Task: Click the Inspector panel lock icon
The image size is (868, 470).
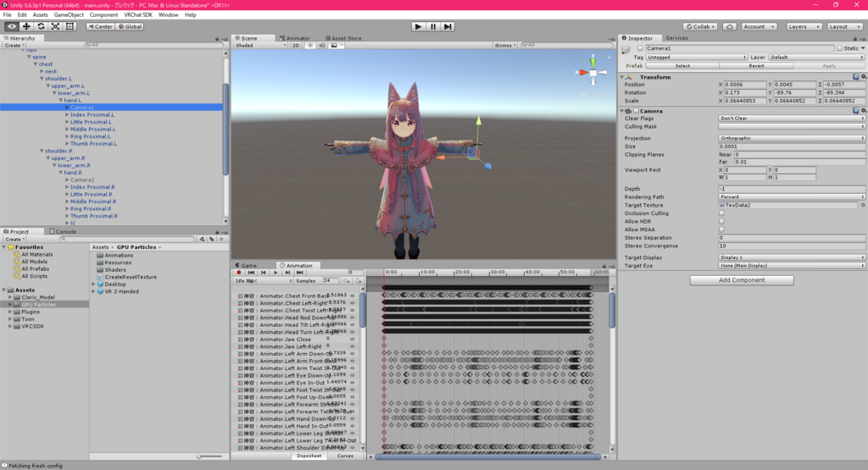Action: (x=854, y=39)
